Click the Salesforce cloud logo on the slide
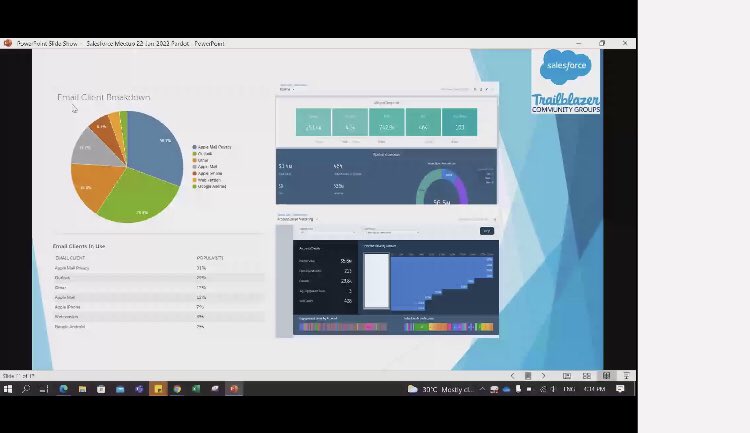750x433 pixels. coord(566,66)
